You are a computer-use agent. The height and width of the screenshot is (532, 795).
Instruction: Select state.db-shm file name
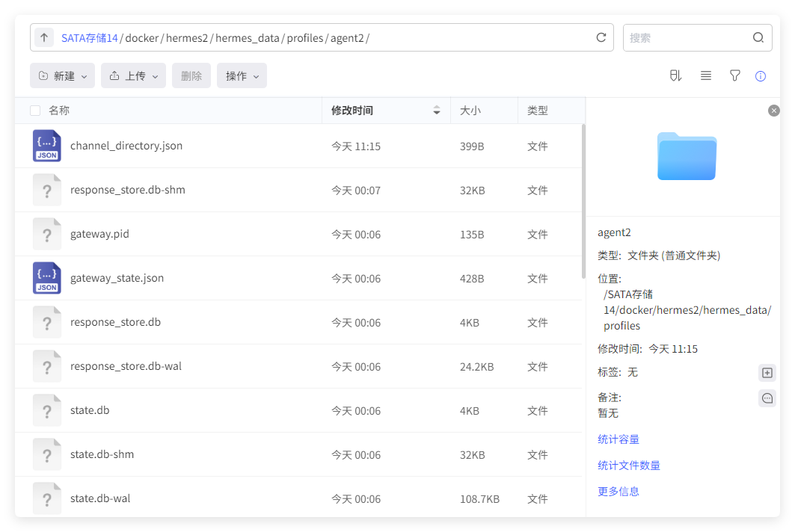pos(102,454)
